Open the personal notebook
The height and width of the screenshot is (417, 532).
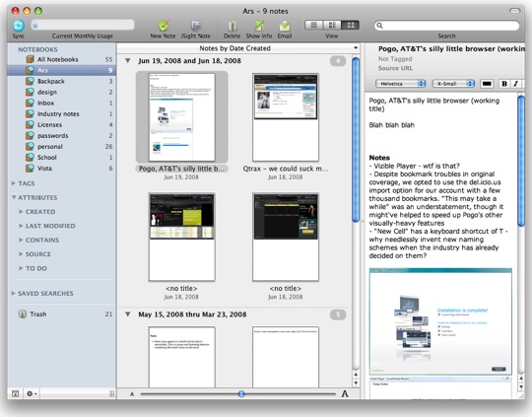(x=61, y=146)
